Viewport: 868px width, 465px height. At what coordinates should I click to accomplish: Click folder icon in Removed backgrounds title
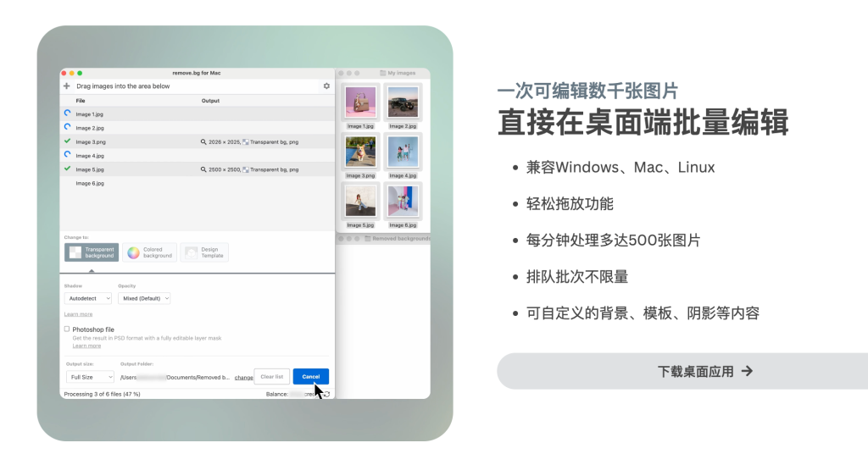tap(368, 239)
